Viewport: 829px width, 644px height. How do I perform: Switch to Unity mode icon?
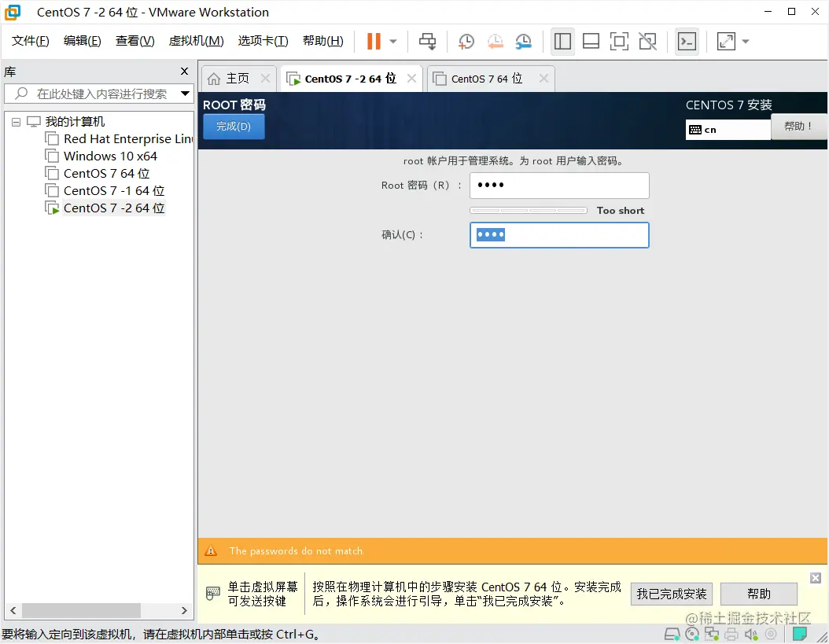tap(647, 41)
